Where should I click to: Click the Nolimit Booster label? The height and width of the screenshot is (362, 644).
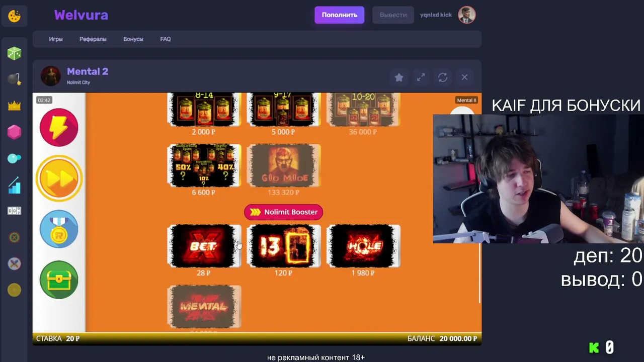click(x=283, y=212)
